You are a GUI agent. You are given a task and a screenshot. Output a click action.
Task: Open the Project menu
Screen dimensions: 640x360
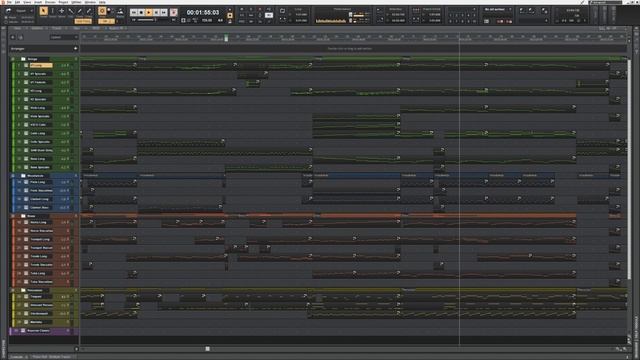coord(63,2)
